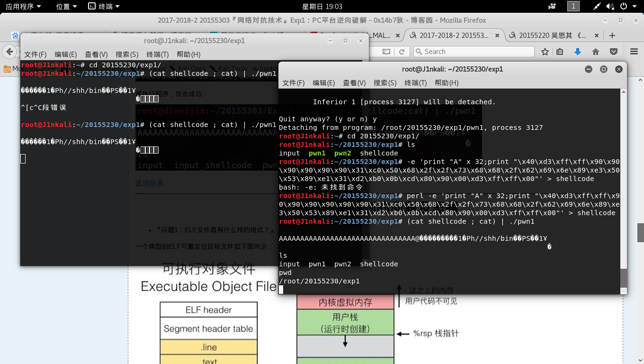The width and height of the screenshot is (644, 364).
Task: Save page to Pocket icon
Action: (x=613, y=52)
